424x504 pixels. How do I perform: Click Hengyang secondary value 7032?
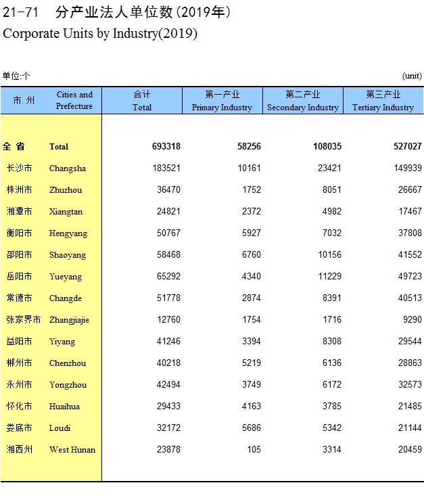coord(332,233)
